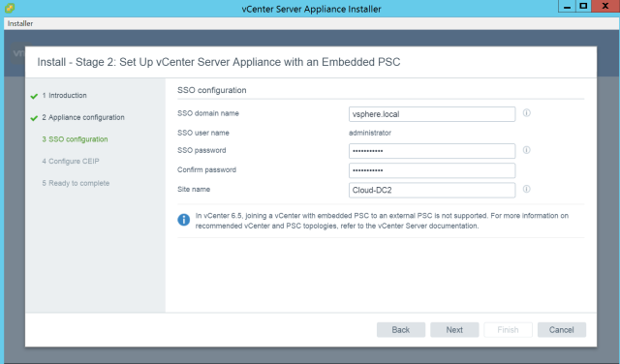Go to step 1 Introduction
Screen dimensions: 620x364
65,95
